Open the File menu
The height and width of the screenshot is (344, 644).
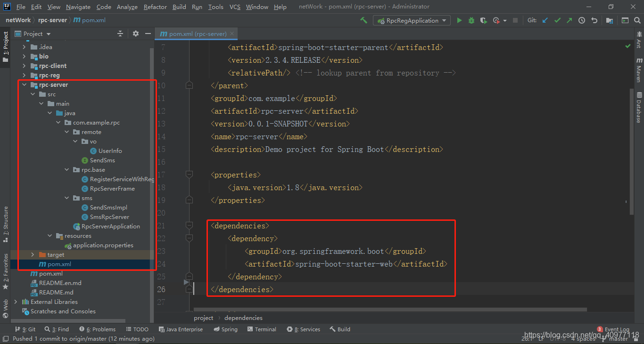pyautogui.click(x=21, y=7)
